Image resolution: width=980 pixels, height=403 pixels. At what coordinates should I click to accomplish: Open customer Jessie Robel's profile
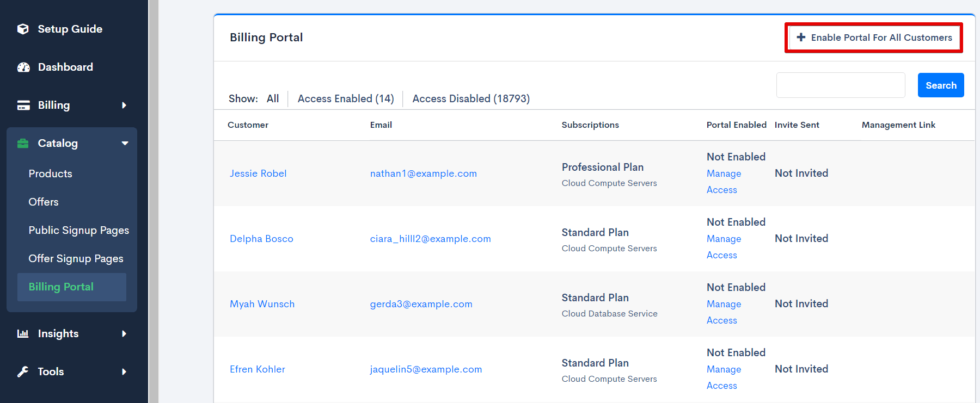(258, 173)
